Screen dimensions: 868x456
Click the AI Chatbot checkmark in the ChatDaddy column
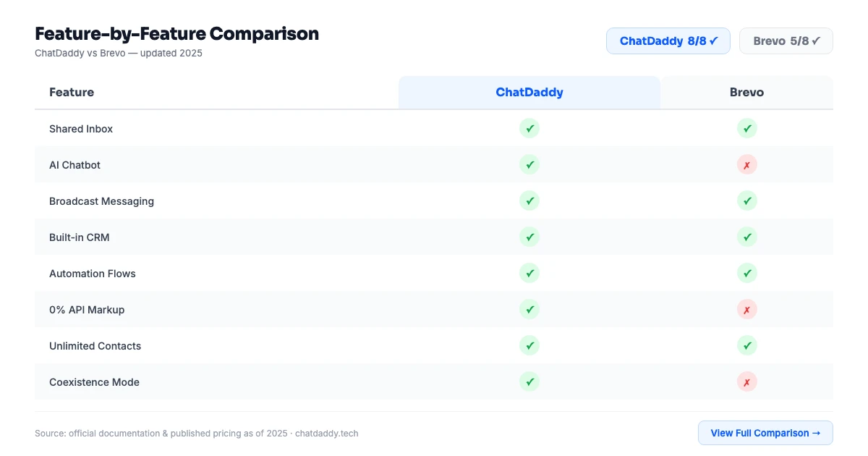[x=529, y=164]
